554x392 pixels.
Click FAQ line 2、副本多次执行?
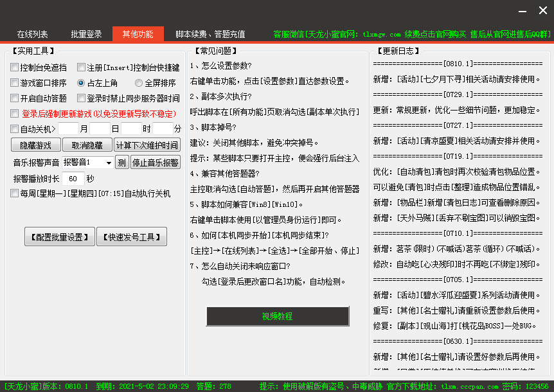tap(221, 96)
